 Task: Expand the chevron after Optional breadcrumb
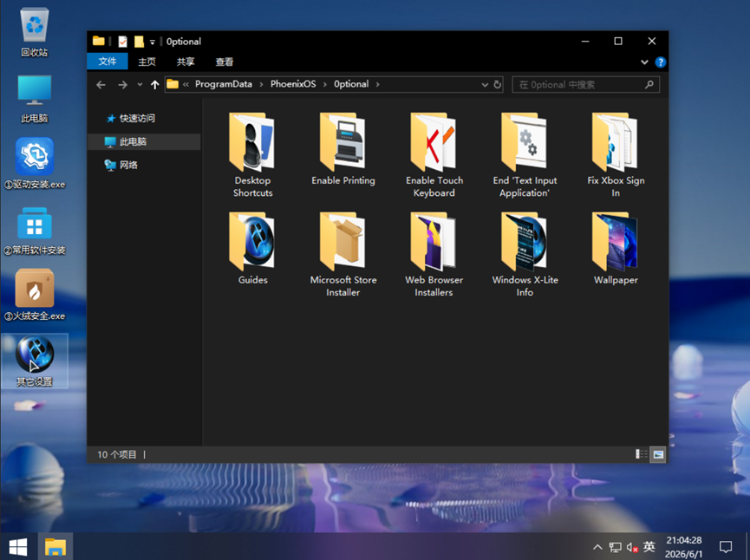point(377,85)
